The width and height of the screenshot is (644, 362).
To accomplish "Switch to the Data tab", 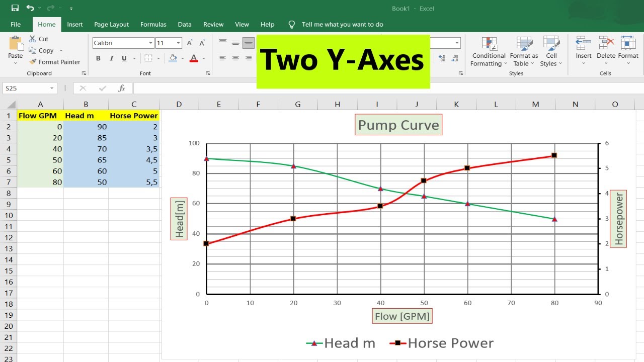I will (185, 24).
